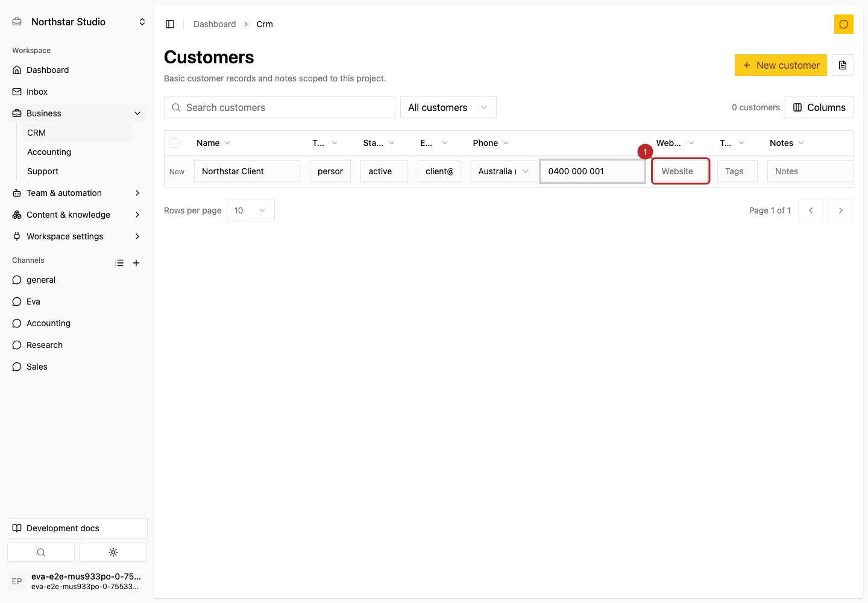Expand Workspace settings section
868x603 pixels.
(x=77, y=236)
